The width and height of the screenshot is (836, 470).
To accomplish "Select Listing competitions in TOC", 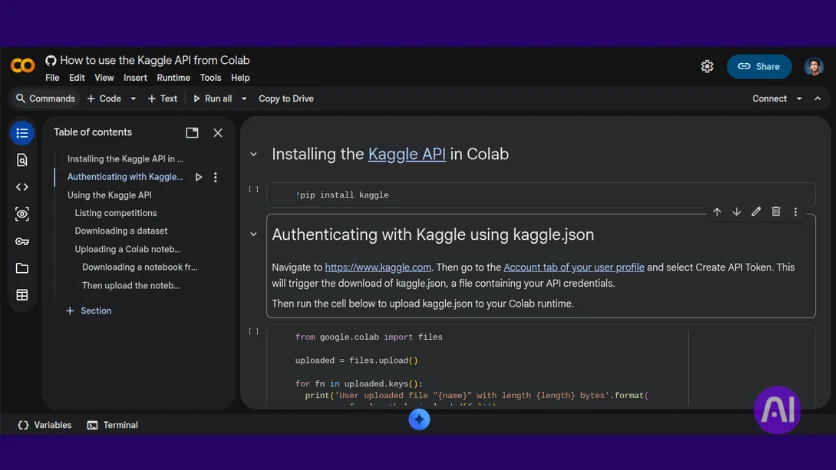I will 116,213.
